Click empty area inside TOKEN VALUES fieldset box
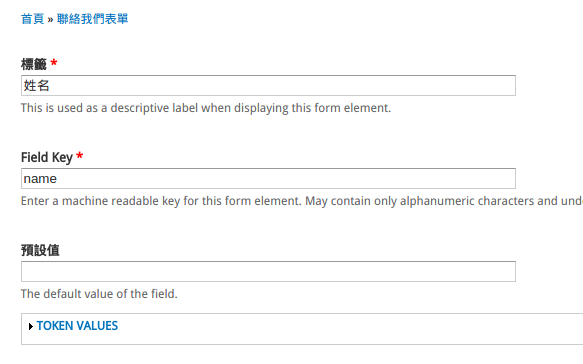 pyautogui.click(x=335, y=329)
